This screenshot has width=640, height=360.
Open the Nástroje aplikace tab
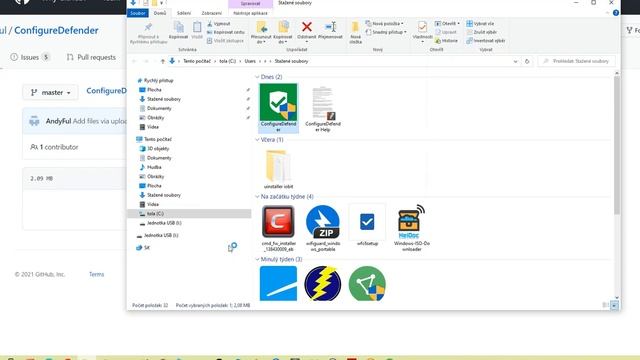250,13
